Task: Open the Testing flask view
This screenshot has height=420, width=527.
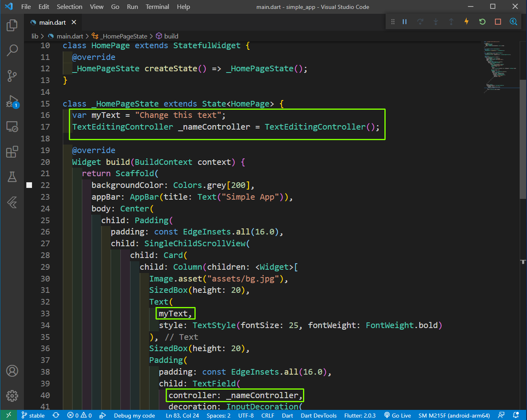Action: click(x=12, y=177)
